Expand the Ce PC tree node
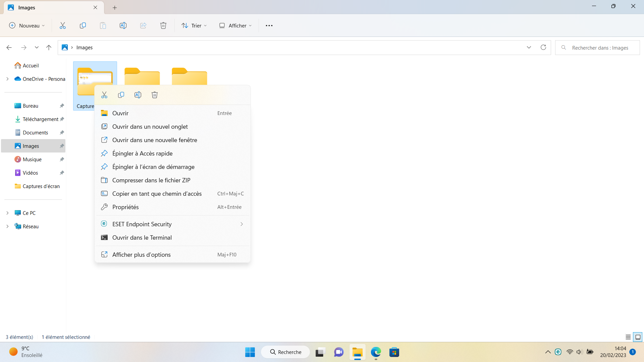Image resolution: width=644 pixels, height=362 pixels. 7,213
